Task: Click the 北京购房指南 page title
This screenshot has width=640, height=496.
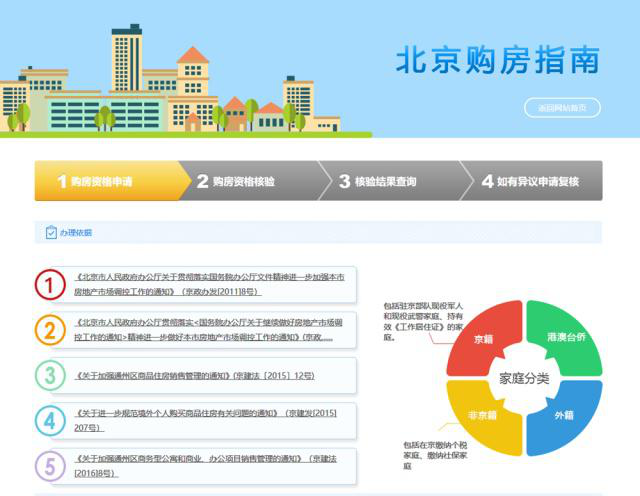Action: point(498,60)
